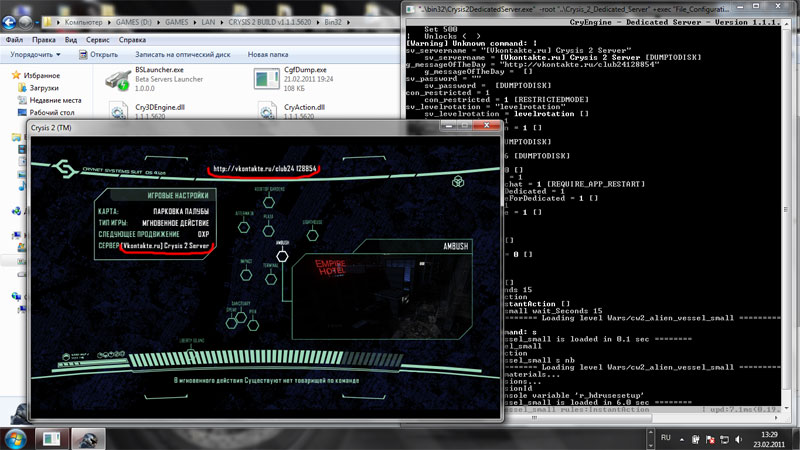Screen dimensions: 800x450
Task: Expand the Упорядочить dropdown
Action: [36, 55]
